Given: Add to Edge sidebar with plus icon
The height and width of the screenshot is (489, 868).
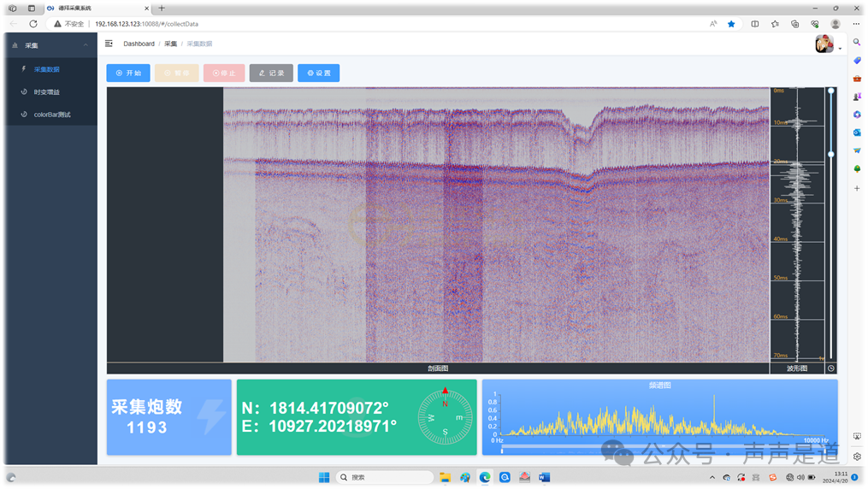Looking at the screenshot, I should [857, 189].
